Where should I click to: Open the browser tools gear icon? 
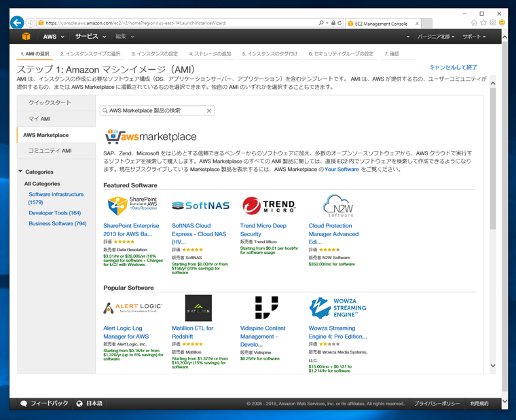coord(493,22)
